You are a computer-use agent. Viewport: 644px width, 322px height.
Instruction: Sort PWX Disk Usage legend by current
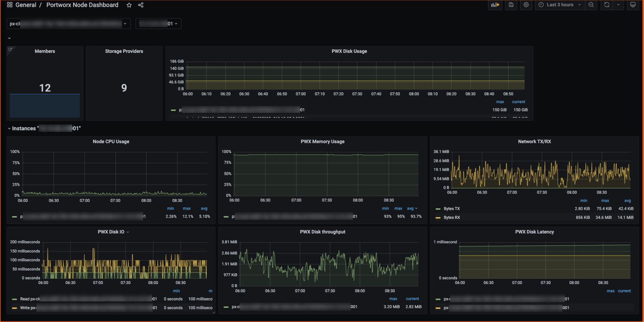(x=518, y=102)
